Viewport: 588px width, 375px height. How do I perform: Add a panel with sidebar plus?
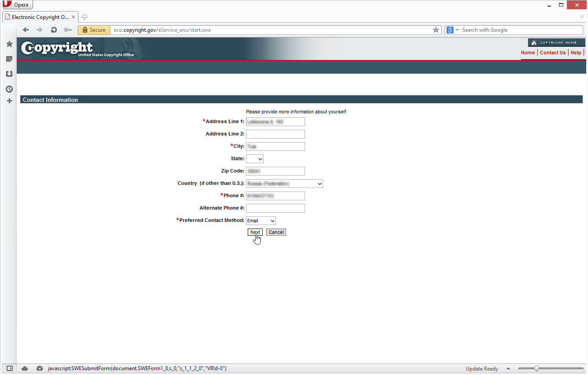coord(9,101)
